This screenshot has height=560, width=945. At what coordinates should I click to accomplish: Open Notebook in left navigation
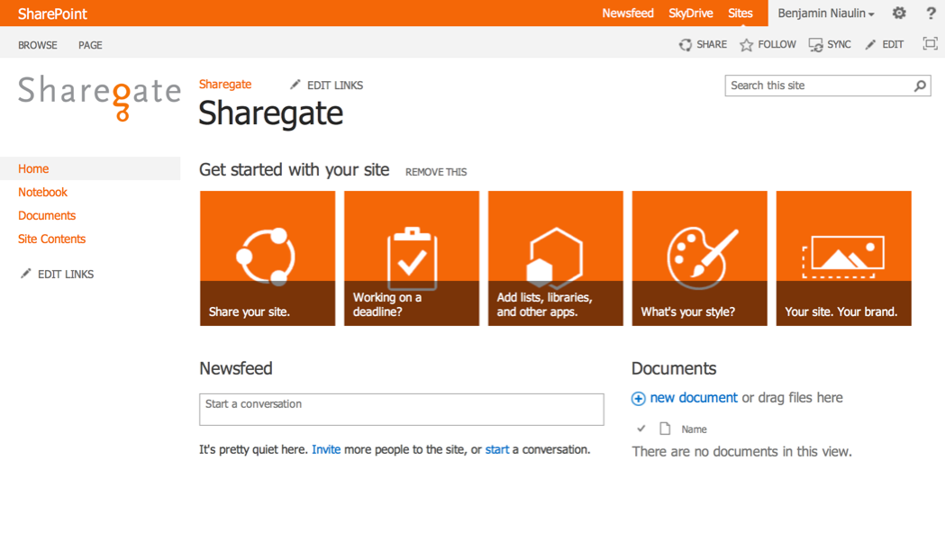click(42, 192)
